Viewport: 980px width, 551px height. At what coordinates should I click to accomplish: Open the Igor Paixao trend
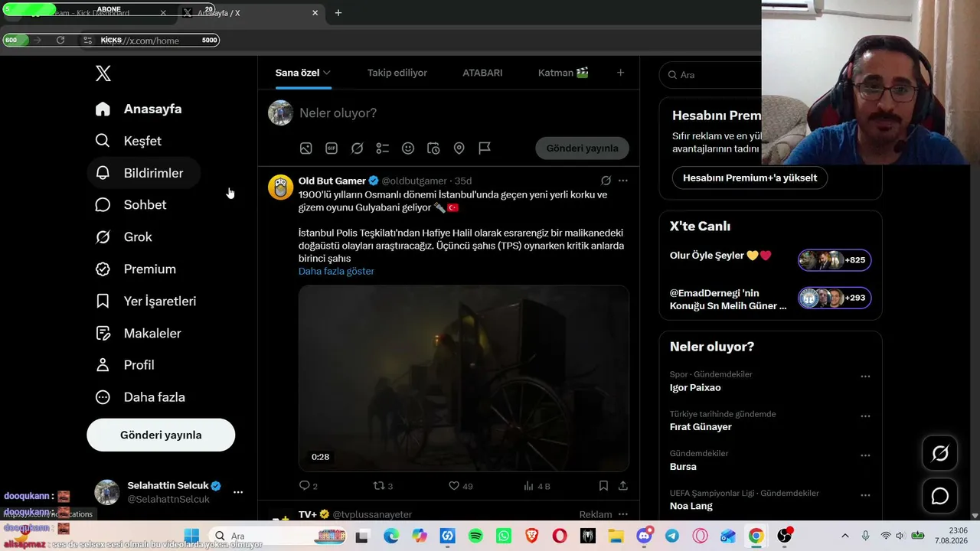point(695,388)
